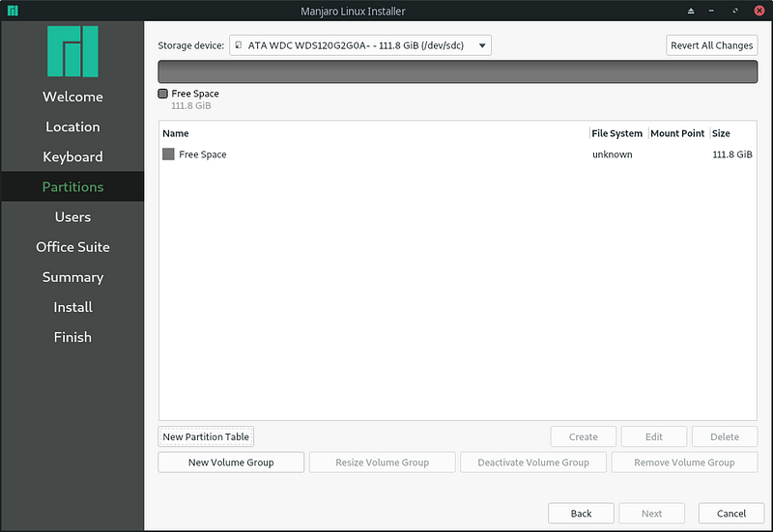Cancel the installation
This screenshot has width=773, height=532.
731,514
